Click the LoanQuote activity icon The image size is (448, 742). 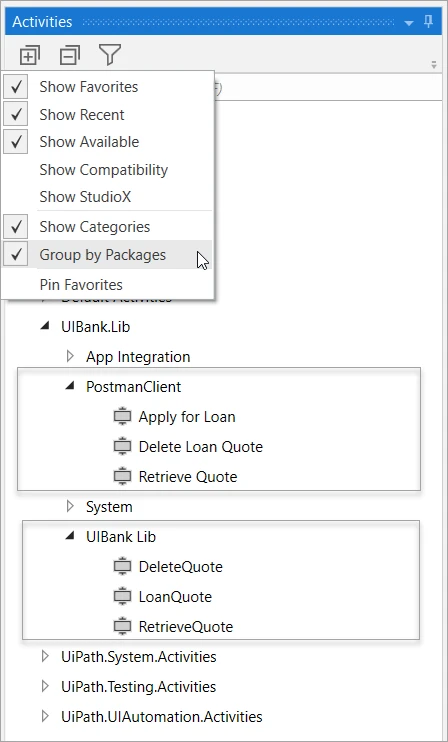click(x=123, y=597)
